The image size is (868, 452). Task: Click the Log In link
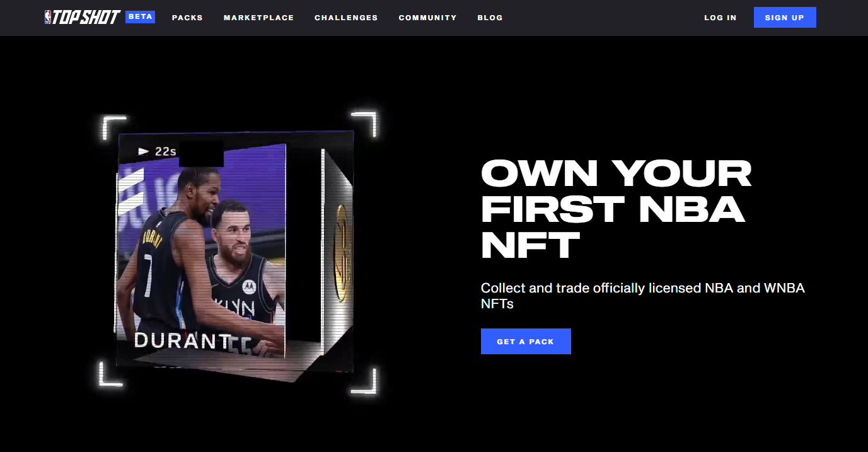click(x=720, y=18)
